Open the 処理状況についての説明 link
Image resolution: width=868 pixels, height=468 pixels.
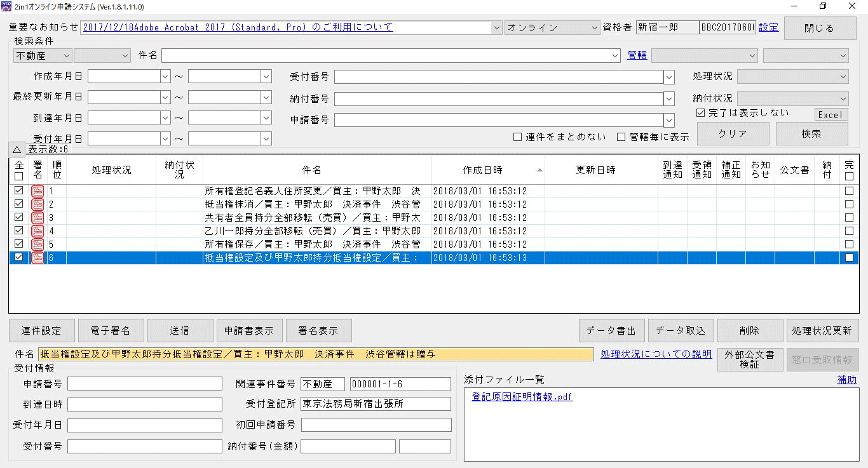click(656, 354)
